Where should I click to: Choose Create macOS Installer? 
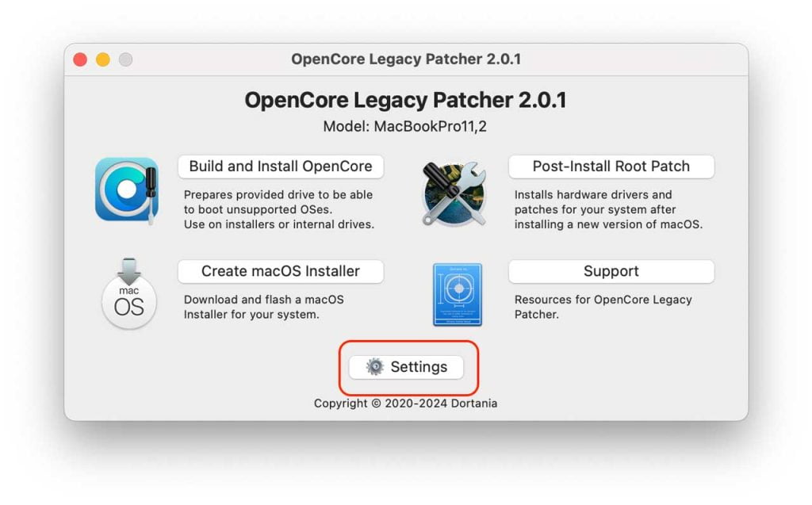[x=281, y=271]
